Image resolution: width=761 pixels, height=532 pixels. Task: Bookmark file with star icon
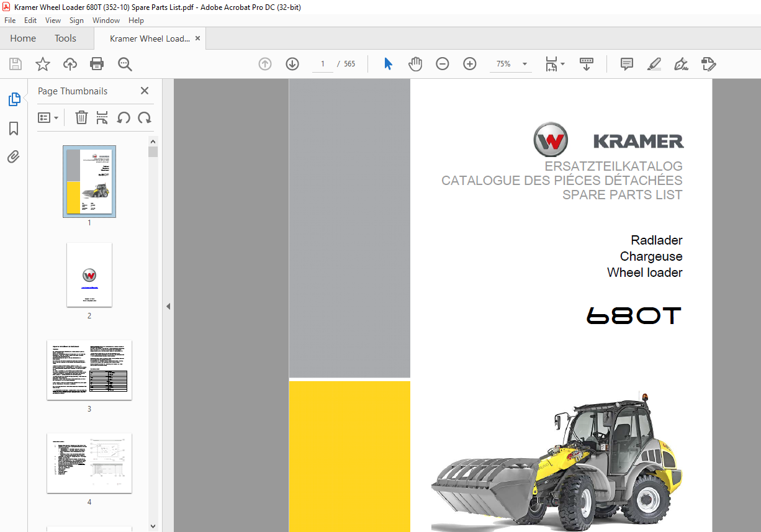pyautogui.click(x=43, y=64)
